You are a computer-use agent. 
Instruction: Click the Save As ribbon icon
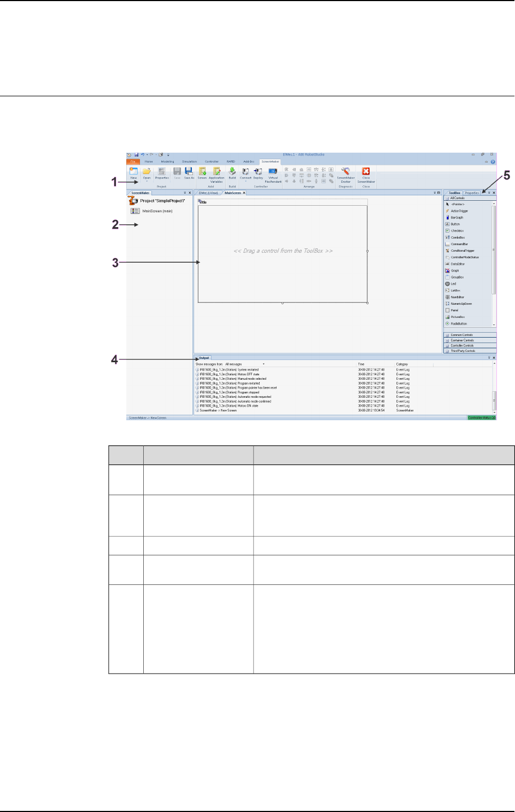(x=189, y=173)
